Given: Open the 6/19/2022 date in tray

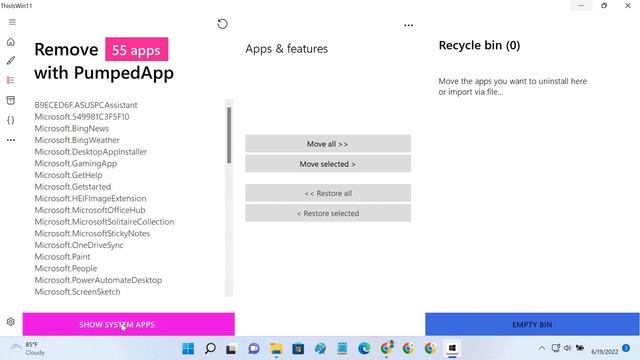Looking at the screenshot, I should (x=604, y=352).
